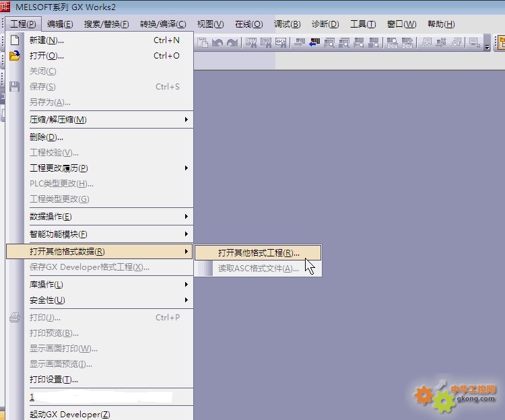The image size is (505, 420).
Task: Open toolbar overflow options arrow
Action: pyautogui.click(x=487, y=47)
